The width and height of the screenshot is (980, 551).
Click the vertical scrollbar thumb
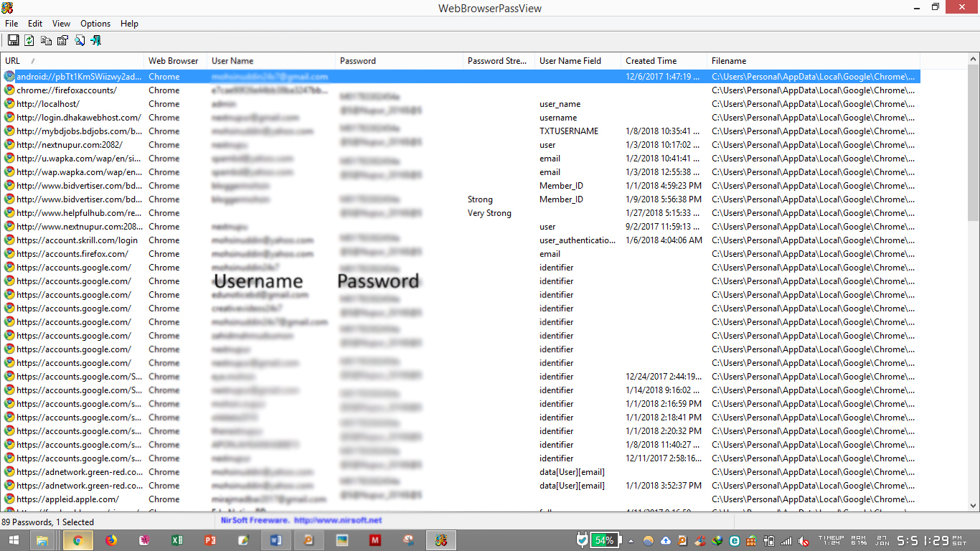pyautogui.click(x=974, y=141)
